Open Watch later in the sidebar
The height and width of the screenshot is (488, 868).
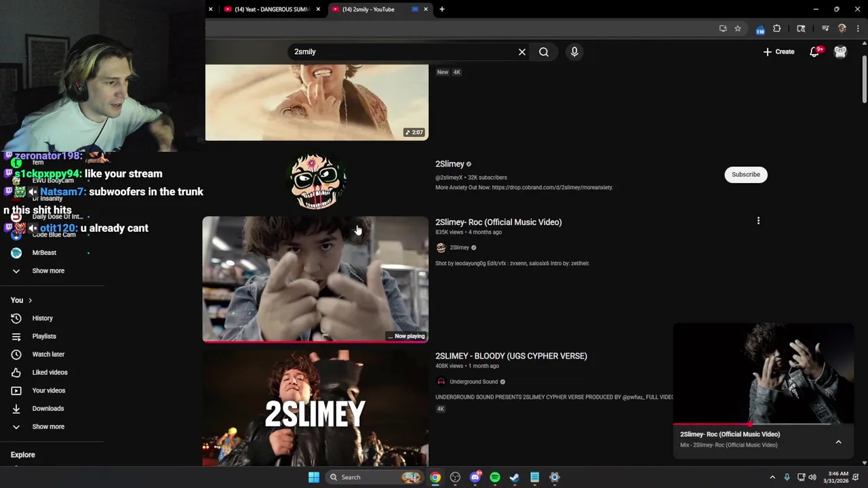[x=48, y=354]
